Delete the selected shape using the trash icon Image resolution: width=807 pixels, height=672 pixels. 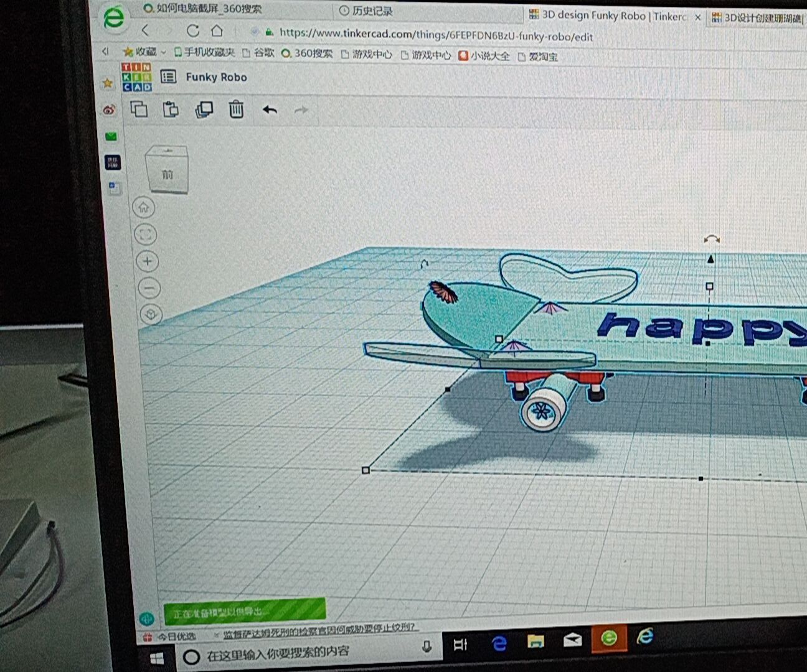click(x=236, y=110)
